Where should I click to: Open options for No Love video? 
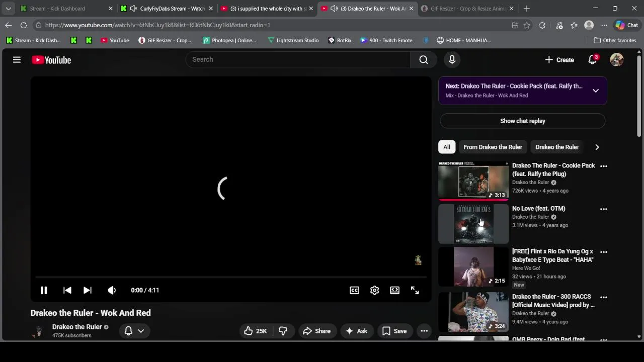(604, 209)
